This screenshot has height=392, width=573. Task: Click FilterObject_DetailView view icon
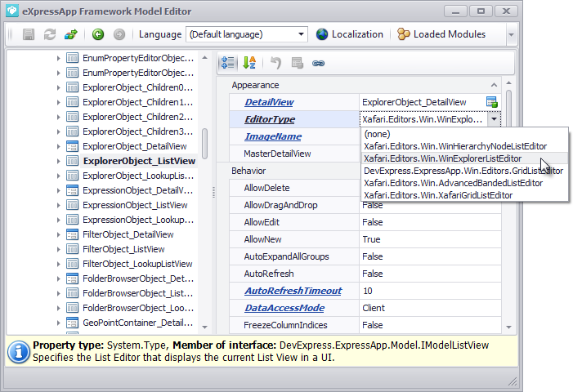coord(73,234)
